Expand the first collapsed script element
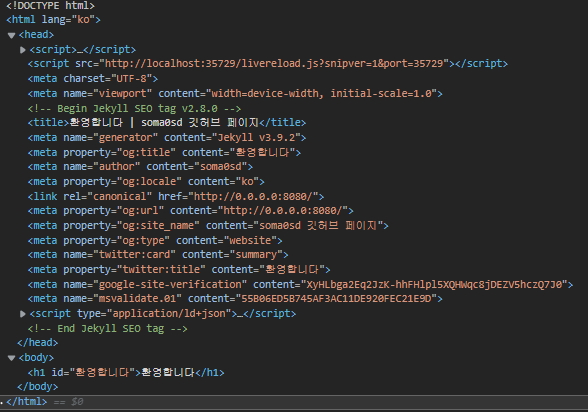This screenshot has width=588, height=412. [x=22, y=50]
